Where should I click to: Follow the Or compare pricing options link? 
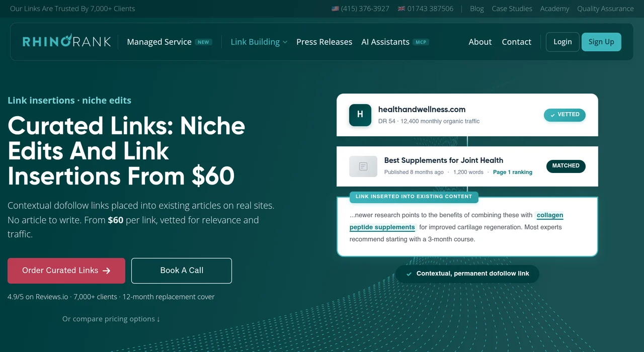pyautogui.click(x=111, y=319)
